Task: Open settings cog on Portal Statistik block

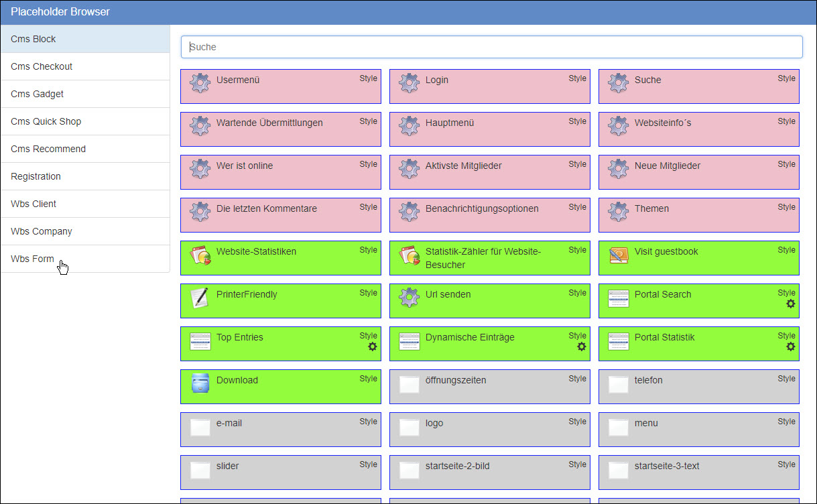Action: coord(791,346)
